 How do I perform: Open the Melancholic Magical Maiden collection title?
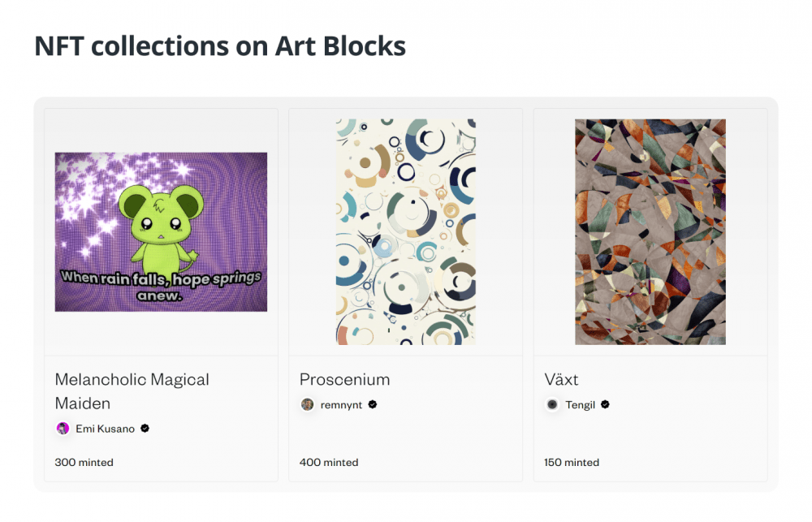coord(132,391)
